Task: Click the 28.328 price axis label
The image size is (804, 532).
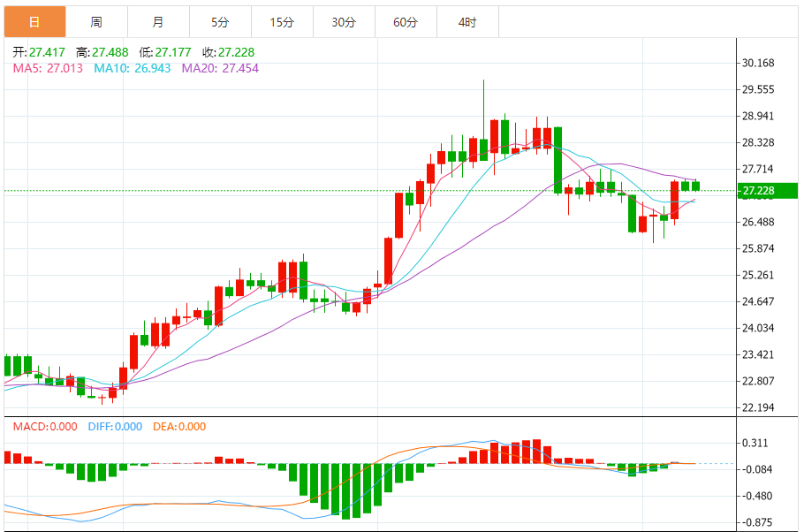Action: pyautogui.click(x=758, y=142)
